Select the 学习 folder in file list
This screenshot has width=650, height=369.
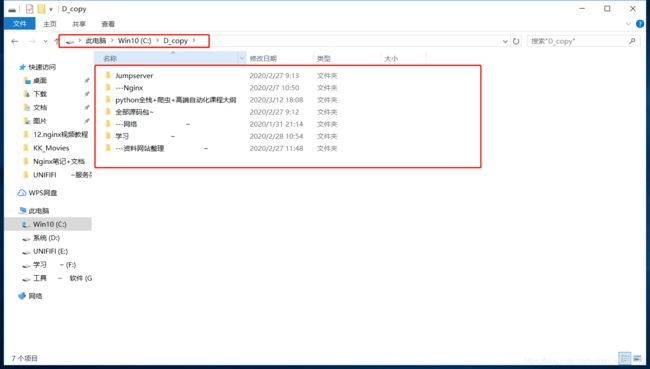pos(122,136)
